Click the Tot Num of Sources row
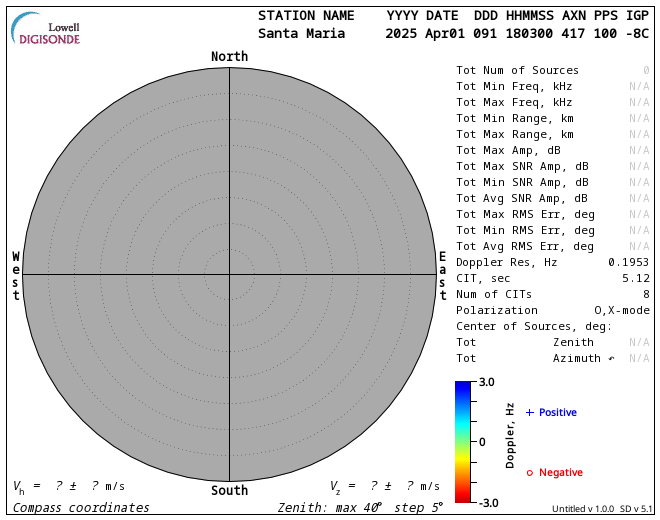This screenshot has width=660, height=520. pos(553,70)
